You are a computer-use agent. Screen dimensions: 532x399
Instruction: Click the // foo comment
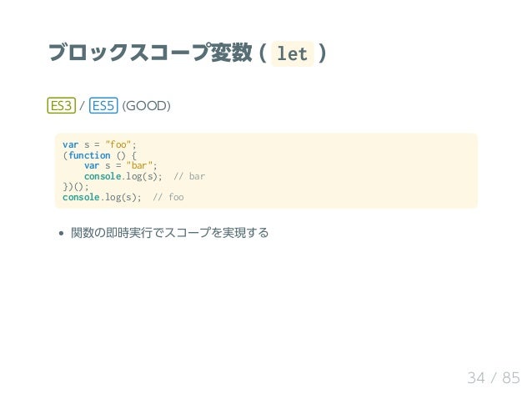click(168, 197)
